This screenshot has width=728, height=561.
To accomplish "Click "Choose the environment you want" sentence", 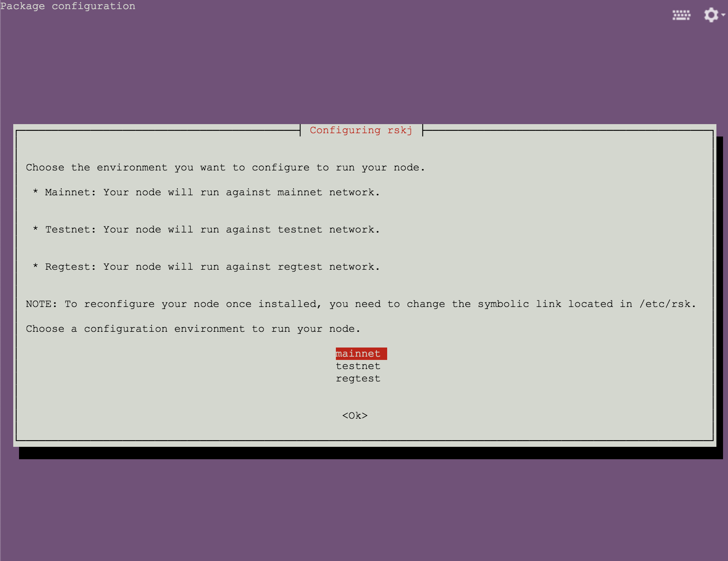I will point(225,168).
